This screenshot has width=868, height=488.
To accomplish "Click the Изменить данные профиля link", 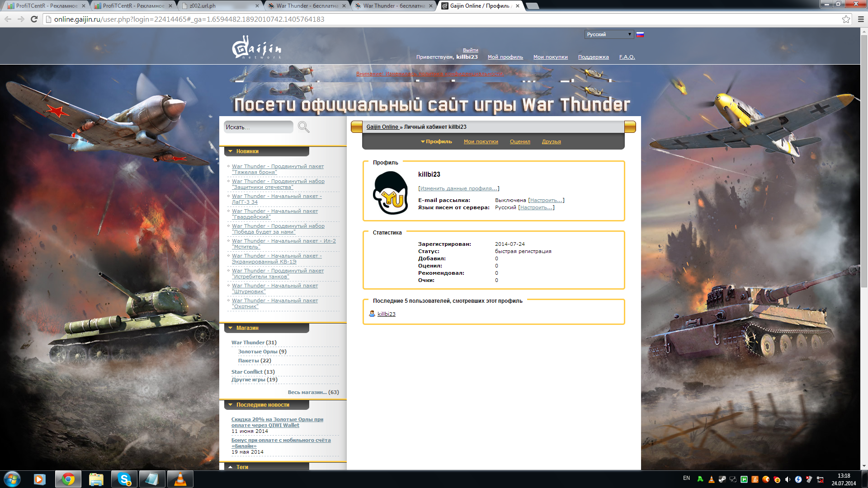I will pos(458,188).
